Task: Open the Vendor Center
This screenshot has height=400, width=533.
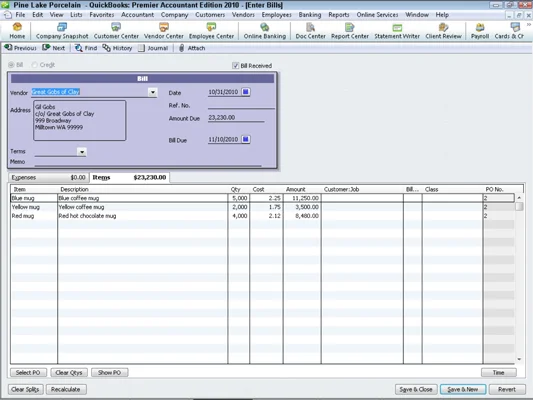Action: (164, 31)
